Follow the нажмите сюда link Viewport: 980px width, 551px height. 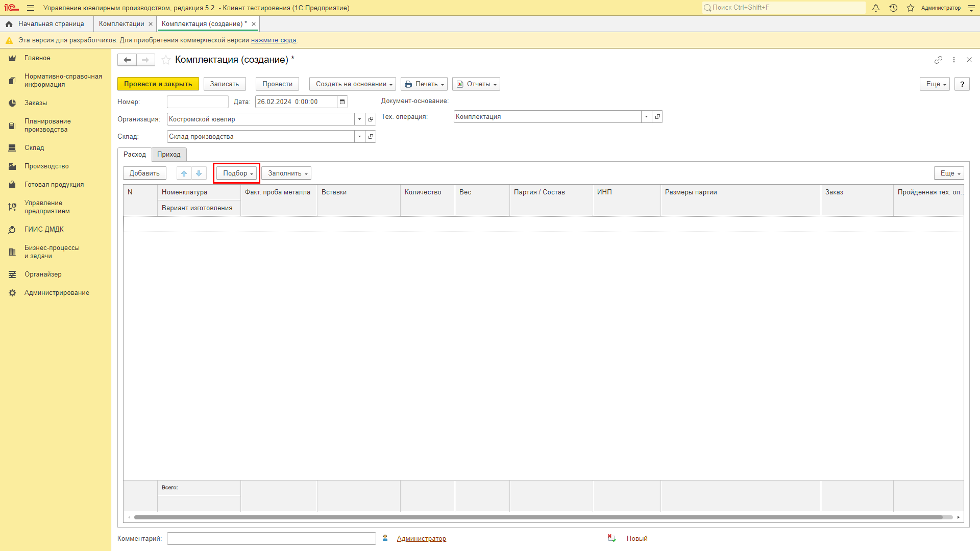274,40
